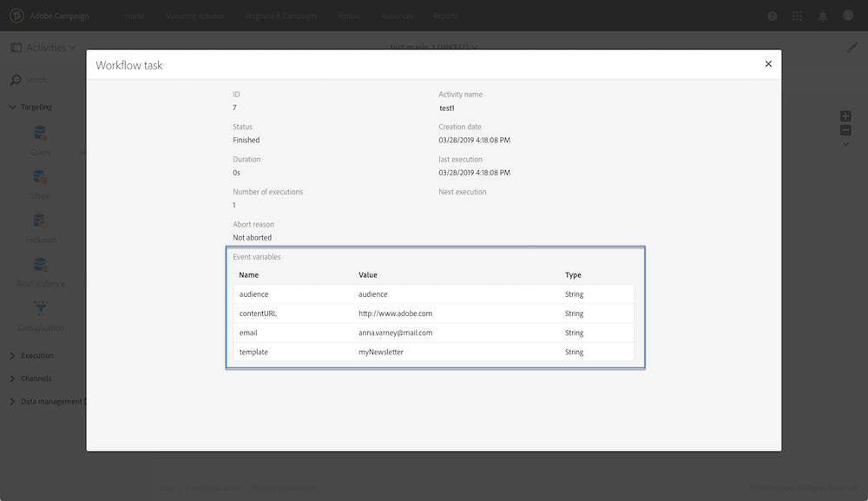Click the Privacy and cookies footer link
Image resolution: width=868 pixels, height=501 pixels.
coord(284,488)
